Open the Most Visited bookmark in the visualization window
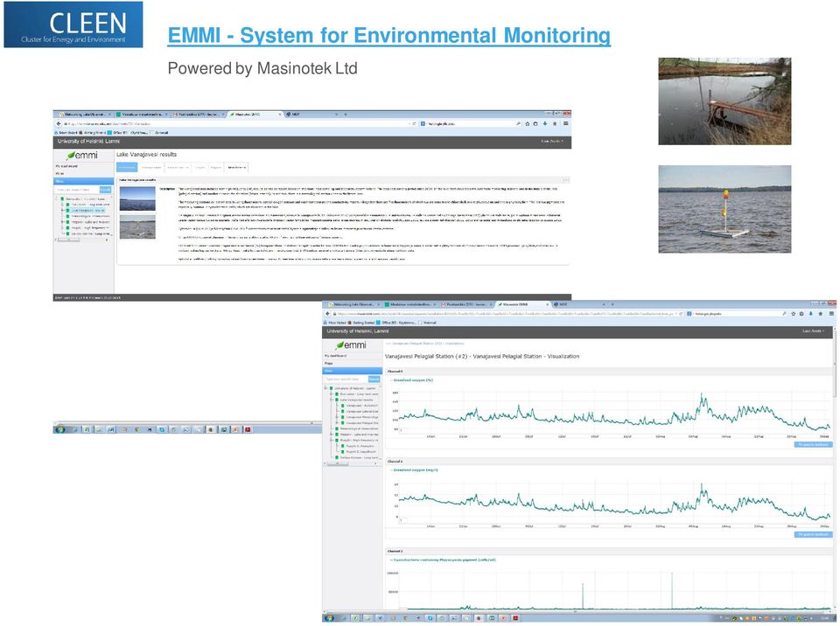The width and height of the screenshot is (840, 626). coord(336,323)
